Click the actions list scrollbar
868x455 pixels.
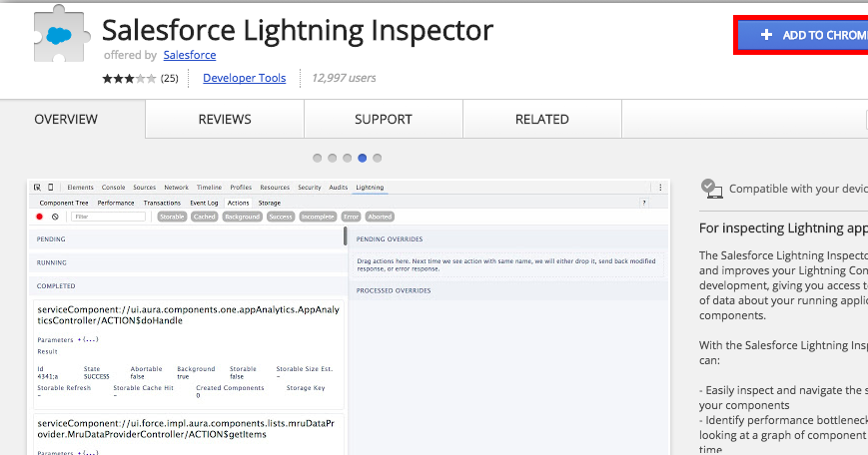click(346, 236)
